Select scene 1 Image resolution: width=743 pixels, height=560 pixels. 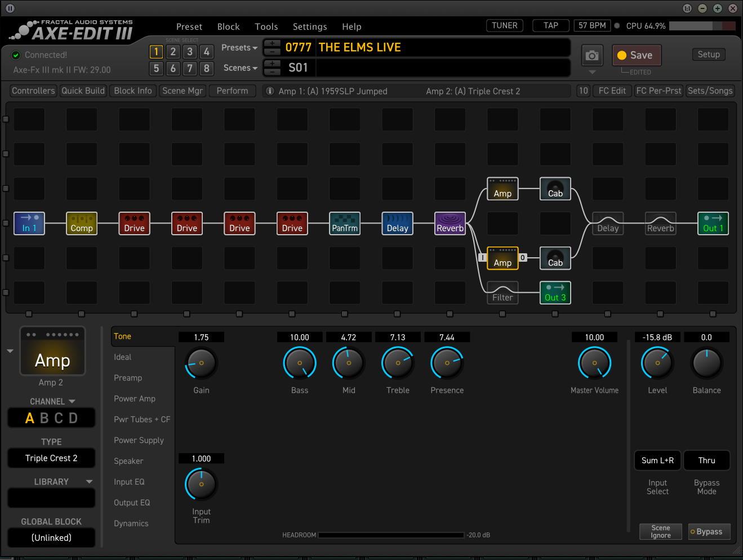pyautogui.click(x=156, y=52)
